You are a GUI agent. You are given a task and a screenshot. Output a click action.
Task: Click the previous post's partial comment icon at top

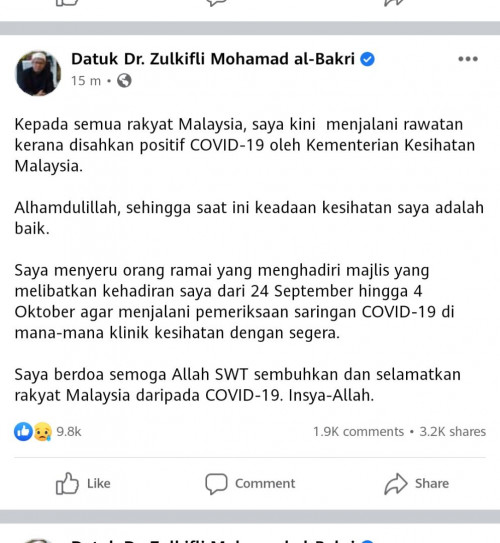[216, 3]
